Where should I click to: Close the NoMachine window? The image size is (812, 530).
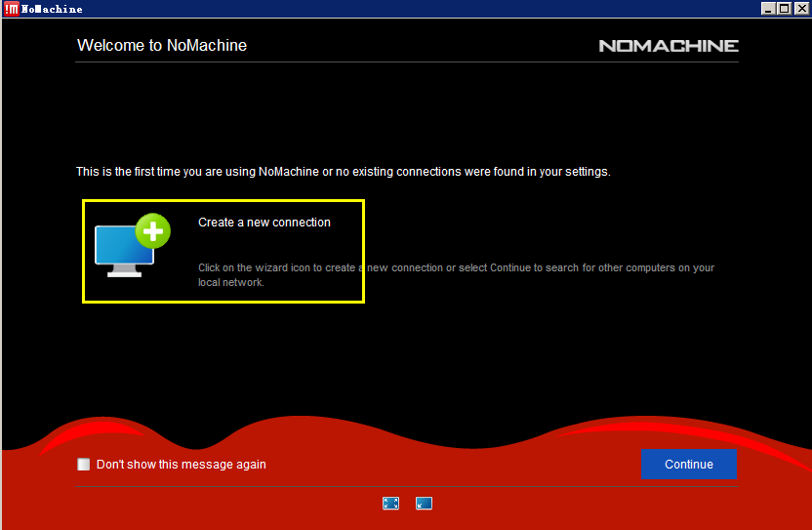pos(801,8)
